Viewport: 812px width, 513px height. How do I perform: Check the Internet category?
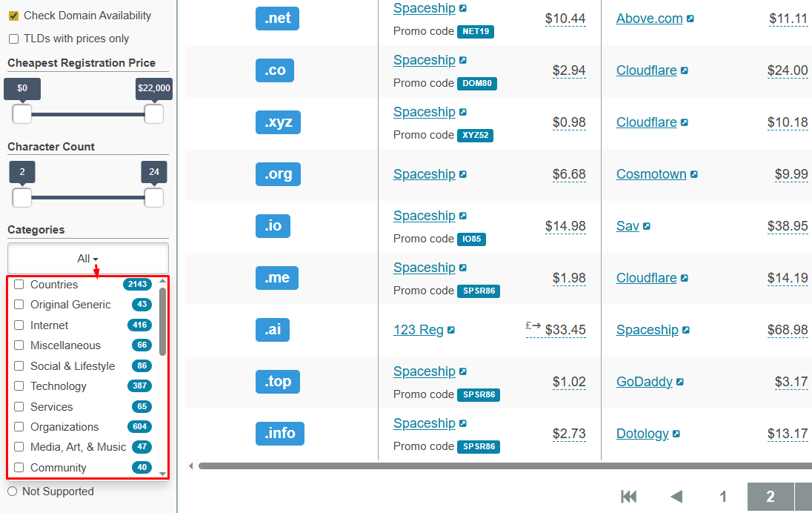click(19, 325)
